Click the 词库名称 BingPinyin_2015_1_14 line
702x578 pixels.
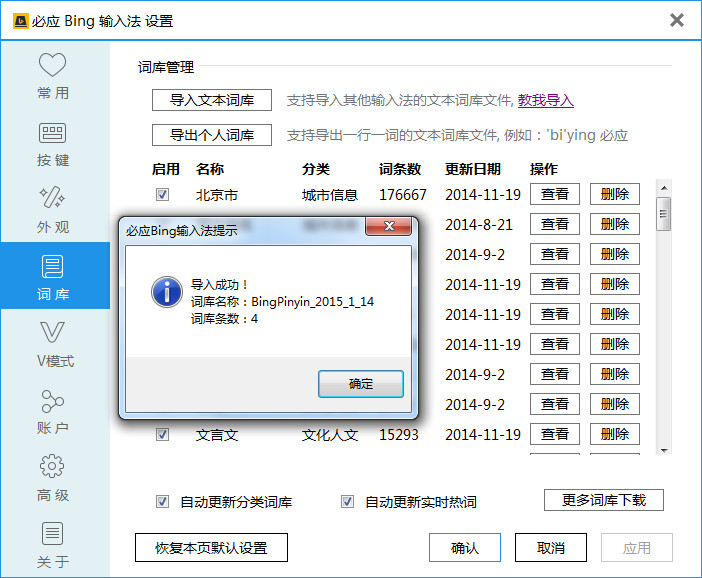pos(282,302)
